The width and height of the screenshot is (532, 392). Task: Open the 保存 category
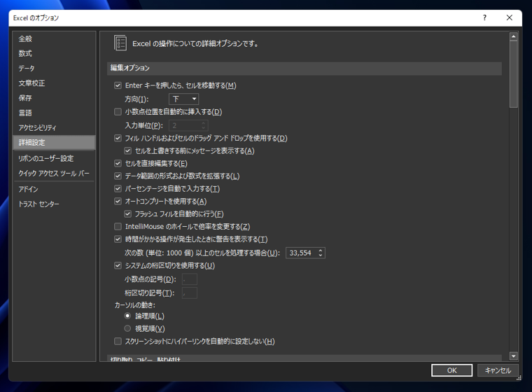click(x=54, y=98)
